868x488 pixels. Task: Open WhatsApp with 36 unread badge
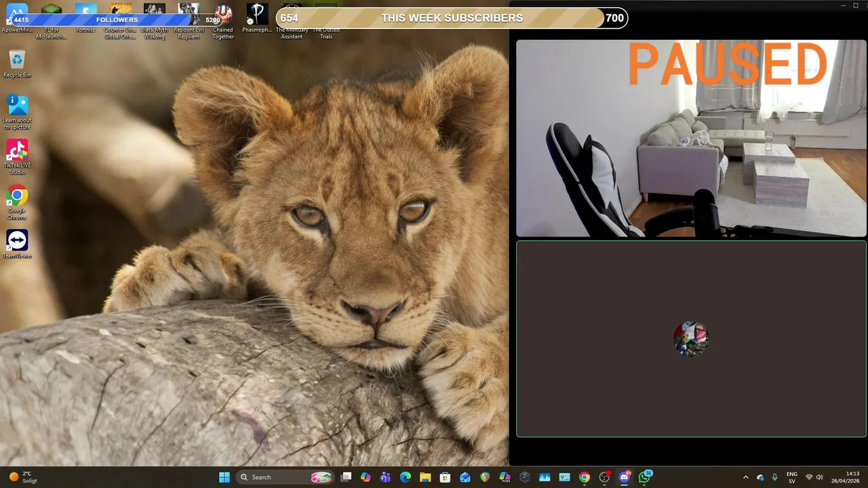[645, 477]
